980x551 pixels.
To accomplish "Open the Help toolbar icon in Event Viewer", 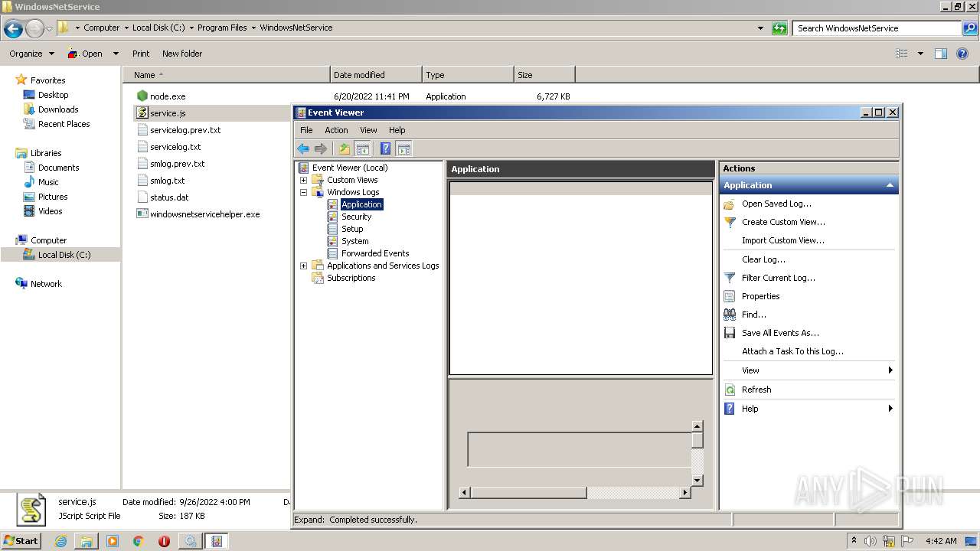I will pyautogui.click(x=386, y=148).
